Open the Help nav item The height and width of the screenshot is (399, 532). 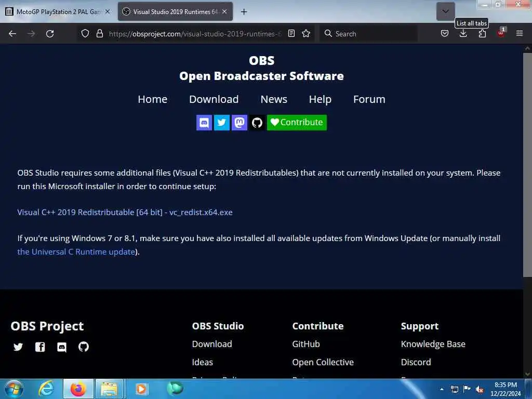click(x=320, y=99)
